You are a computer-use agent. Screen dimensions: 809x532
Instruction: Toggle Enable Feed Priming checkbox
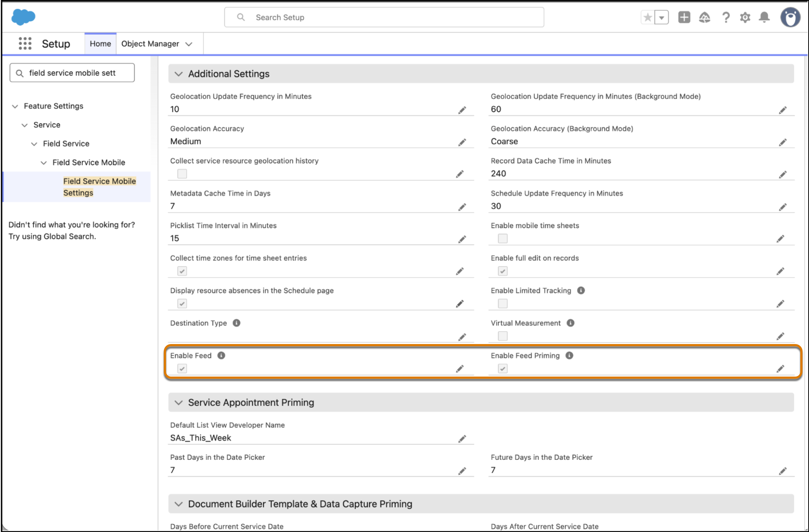click(502, 369)
